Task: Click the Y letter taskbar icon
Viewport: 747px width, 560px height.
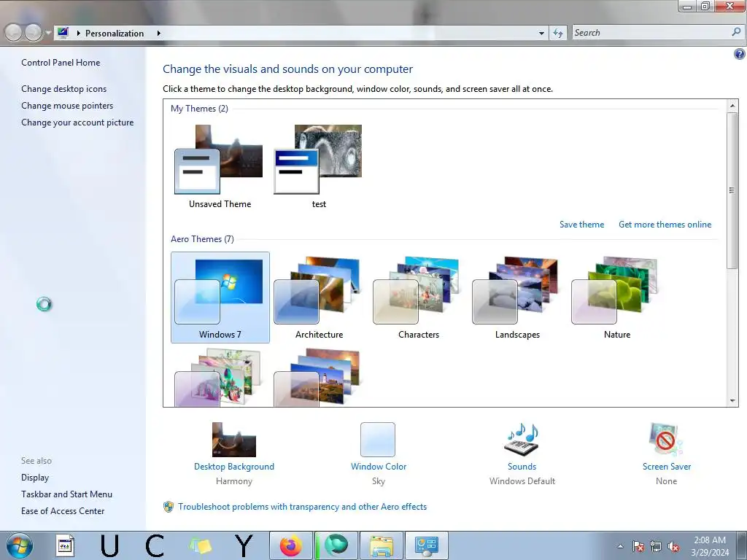Action: pyautogui.click(x=244, y=545)
